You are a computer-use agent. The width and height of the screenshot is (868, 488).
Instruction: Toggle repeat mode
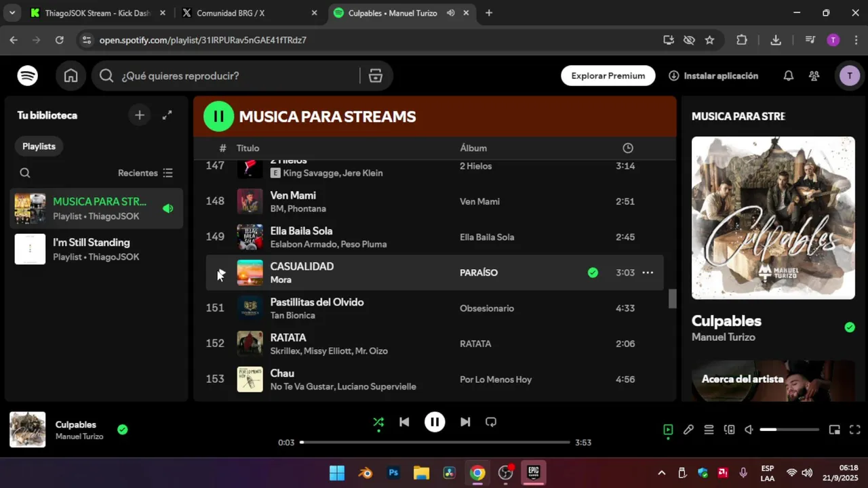coord(491,422)
